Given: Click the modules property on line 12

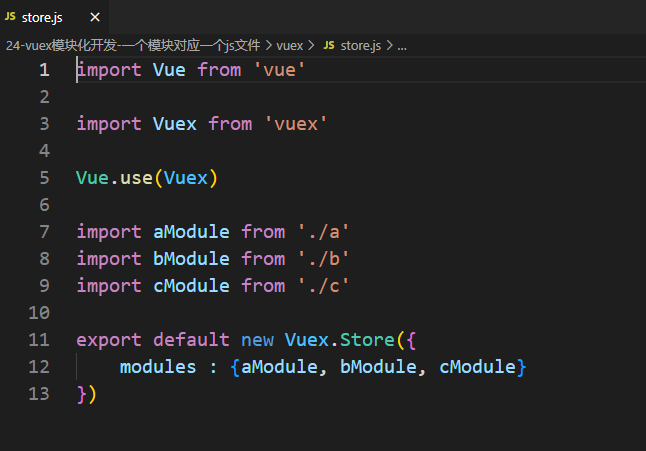Looking at the screenshot, I should [x=158, y=367].
